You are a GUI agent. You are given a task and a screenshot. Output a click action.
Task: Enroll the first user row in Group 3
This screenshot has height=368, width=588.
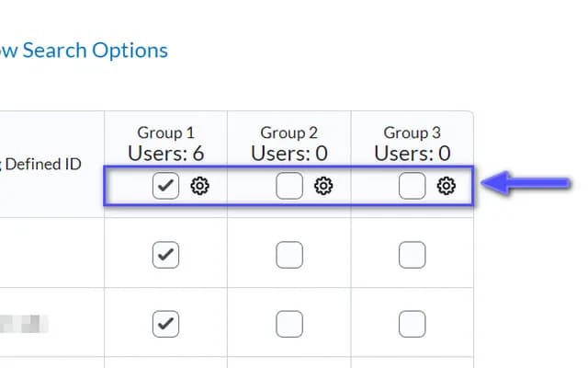point(413,255)
